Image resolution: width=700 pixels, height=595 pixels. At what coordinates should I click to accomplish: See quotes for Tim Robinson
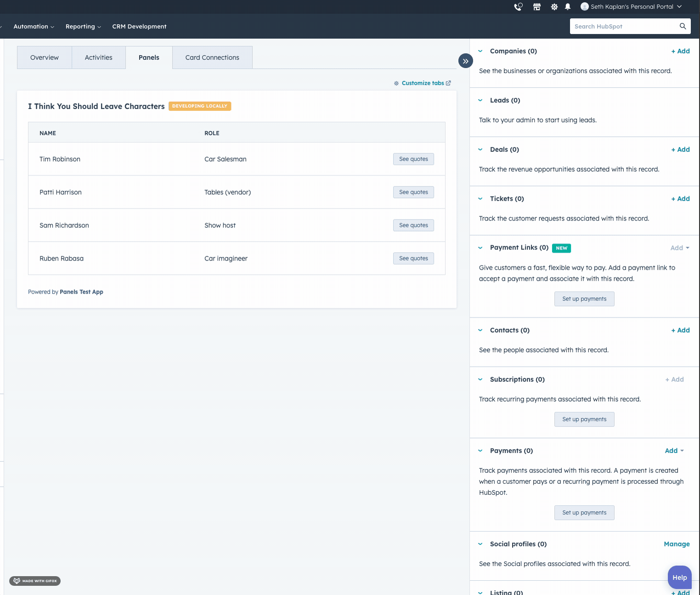(413, 159)
